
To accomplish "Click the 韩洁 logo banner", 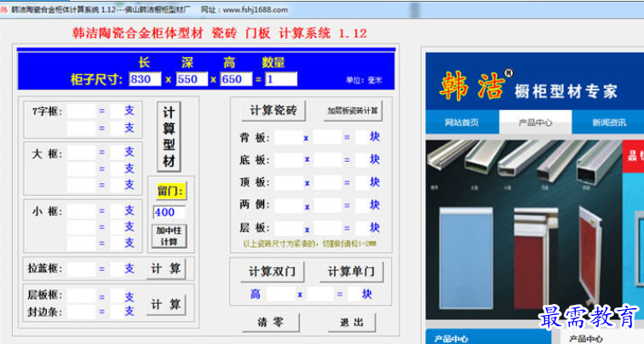I will click(x=535, y=81).
